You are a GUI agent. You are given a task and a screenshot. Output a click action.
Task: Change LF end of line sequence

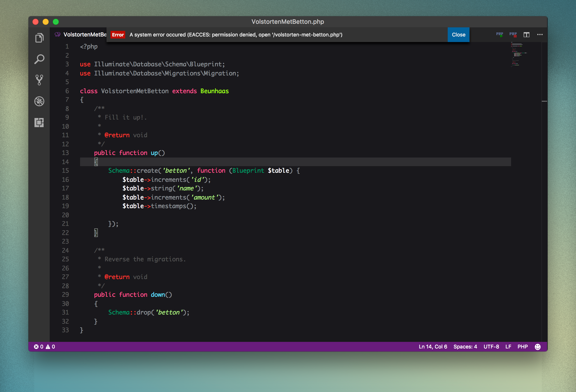coord(508,347)
